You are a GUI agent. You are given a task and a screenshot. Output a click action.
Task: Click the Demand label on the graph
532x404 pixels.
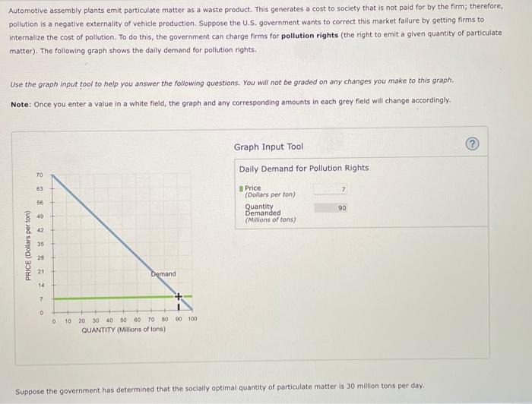coord(163,273)
